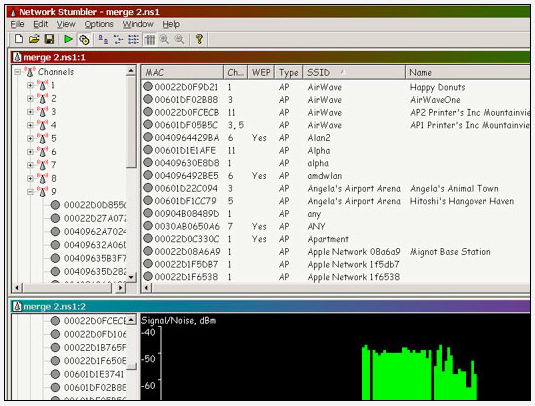Expand channel 1 in the tree
This screenshot has height=406, width=535.
click(30, 85)
